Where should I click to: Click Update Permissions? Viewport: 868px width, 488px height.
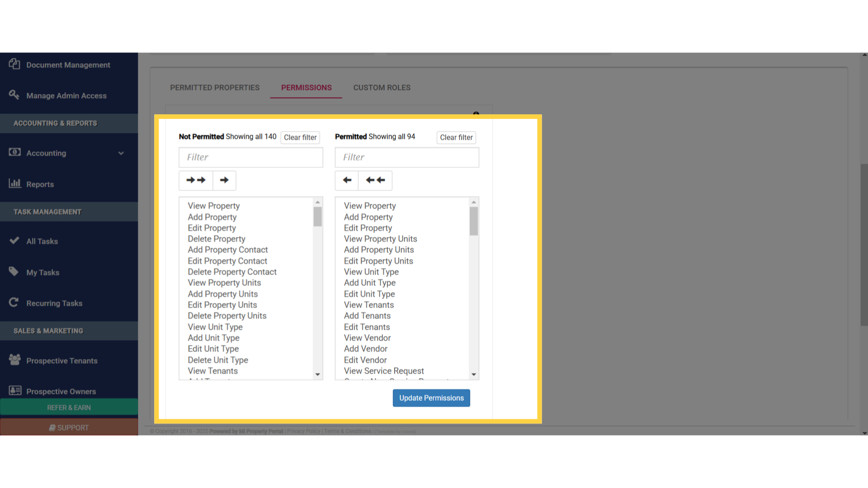tap(431, 398)
